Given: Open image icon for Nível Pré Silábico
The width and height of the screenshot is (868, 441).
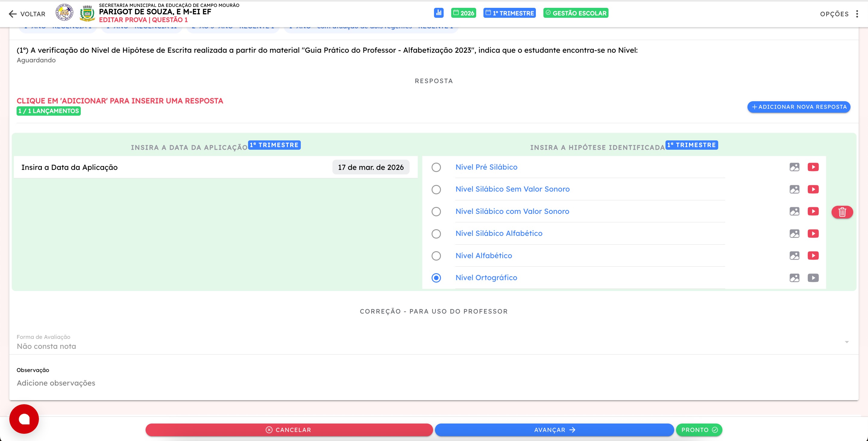Looking at the screenshot, I should (x=794, y=167).
